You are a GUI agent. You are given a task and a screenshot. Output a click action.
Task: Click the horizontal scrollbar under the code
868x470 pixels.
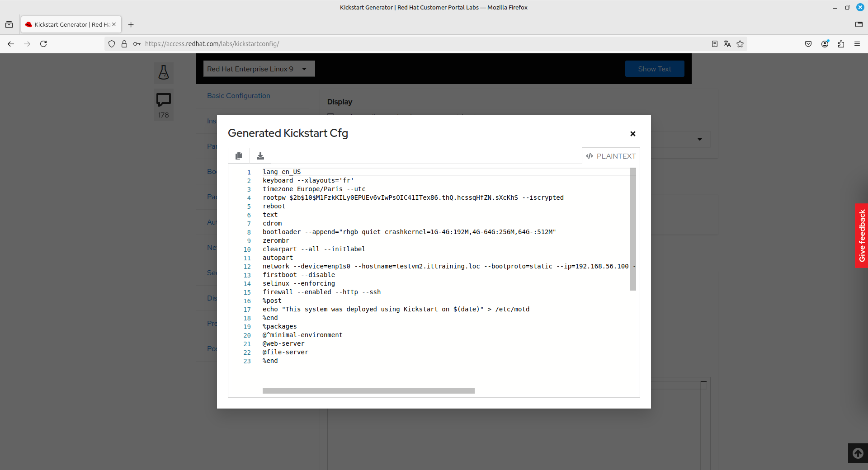368,391
